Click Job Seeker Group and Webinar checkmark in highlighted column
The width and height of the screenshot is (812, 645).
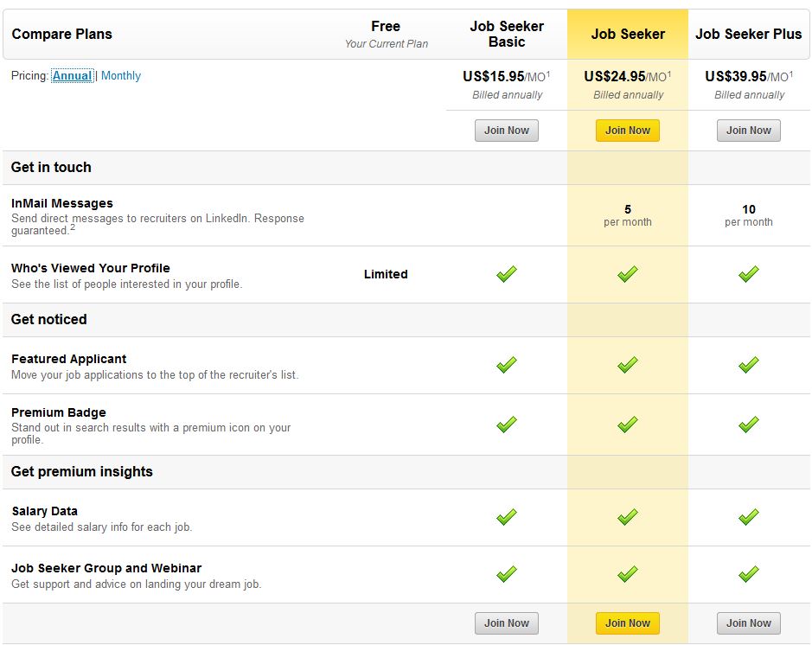[x=628, y=574]
